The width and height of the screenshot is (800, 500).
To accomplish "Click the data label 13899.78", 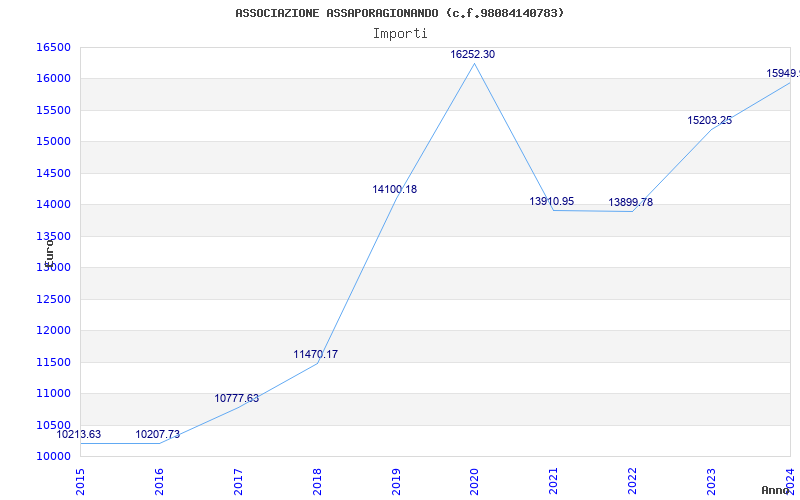I will (630, 203).
